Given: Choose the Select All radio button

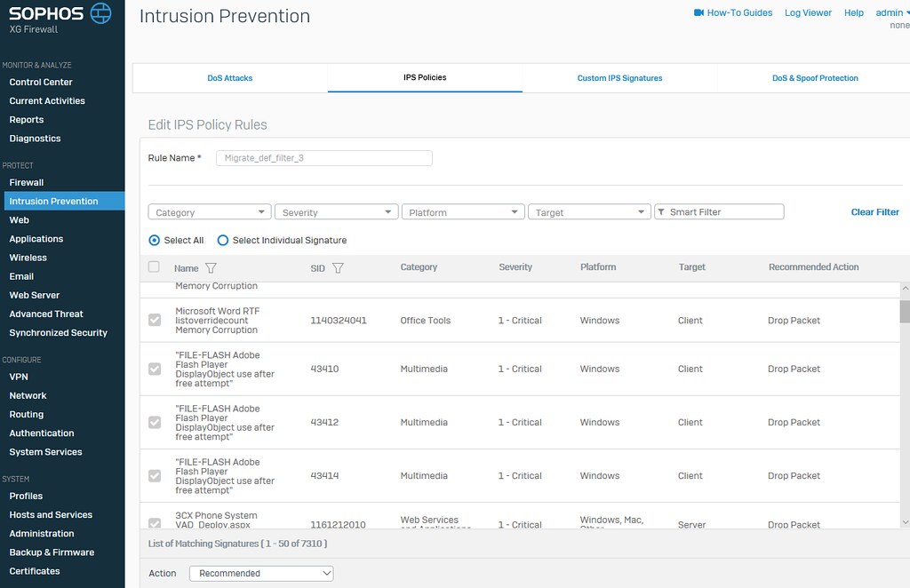Looking at the screenshot, I should pos(155,240).
